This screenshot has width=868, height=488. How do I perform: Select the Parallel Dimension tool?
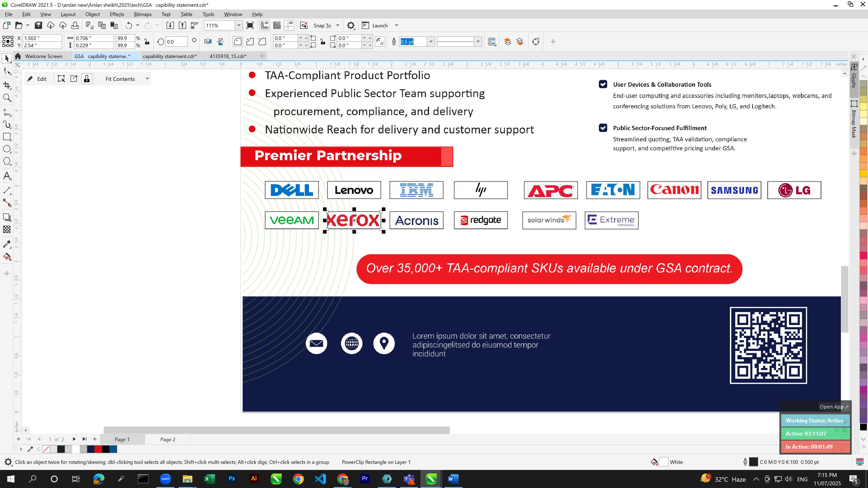pos(7,190)
